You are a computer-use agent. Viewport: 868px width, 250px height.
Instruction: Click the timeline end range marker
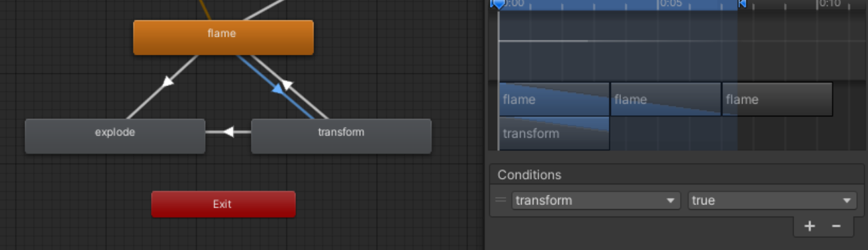point(742,4)
